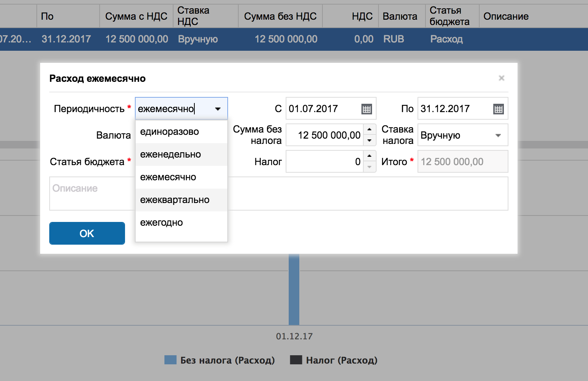Expand the Ставка налога dropdown
The width and height of the screenshot is (588, 381).
pos(498,135)
